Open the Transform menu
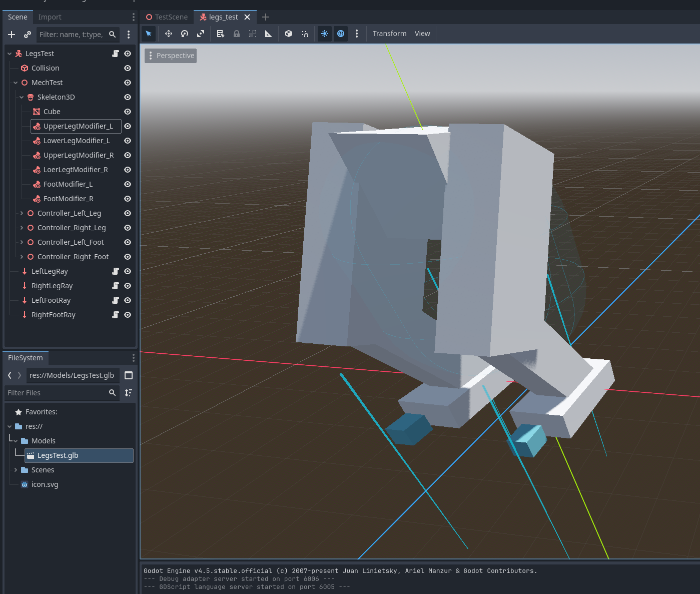 pyautogui.click(x=389, y=34)
